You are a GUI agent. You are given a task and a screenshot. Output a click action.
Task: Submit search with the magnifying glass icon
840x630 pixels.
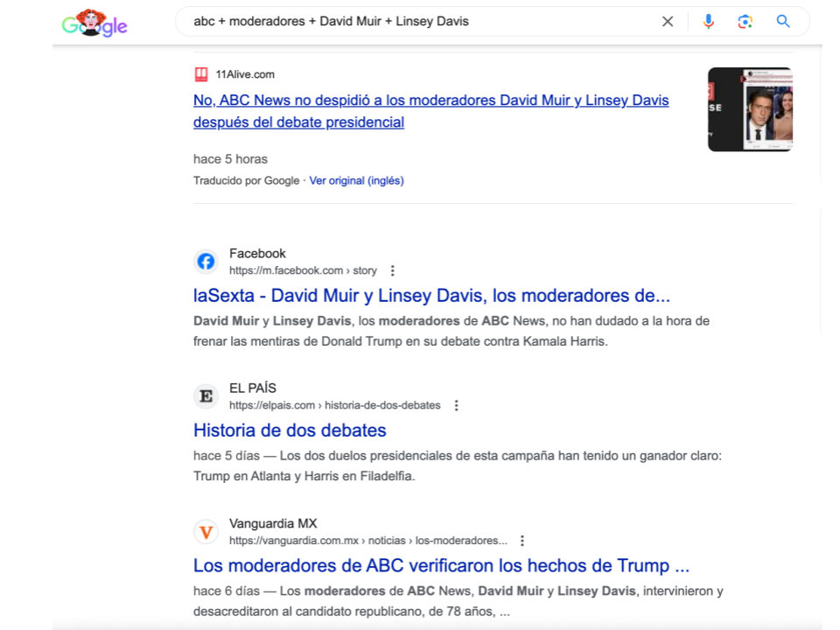coord(783,21)
